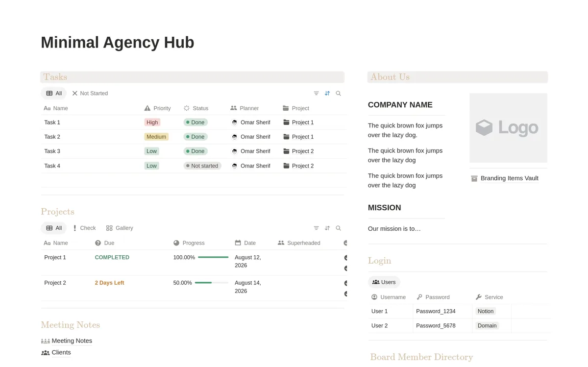Image resolution: width=588 pixels, height=367 pixels.
Task: Open the Priority column header menu
Action: pyautogui.click(x=158, y=108)
